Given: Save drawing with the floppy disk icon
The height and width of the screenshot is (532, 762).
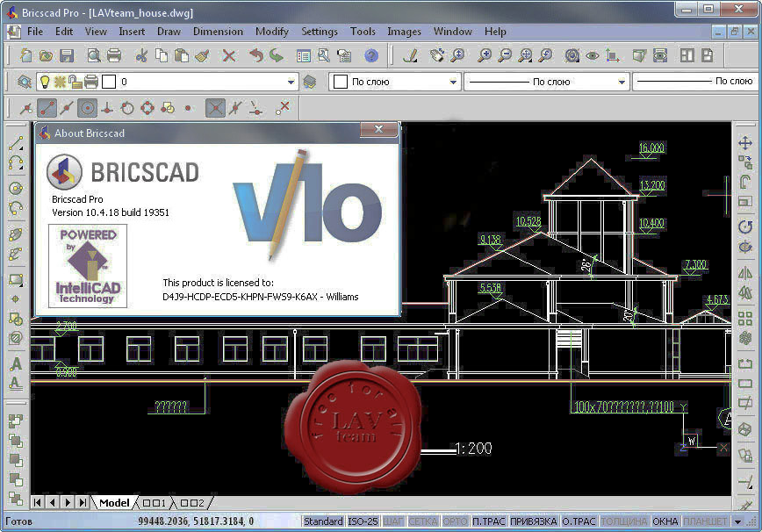Looking at the screenshot, I should pos(67,55).
